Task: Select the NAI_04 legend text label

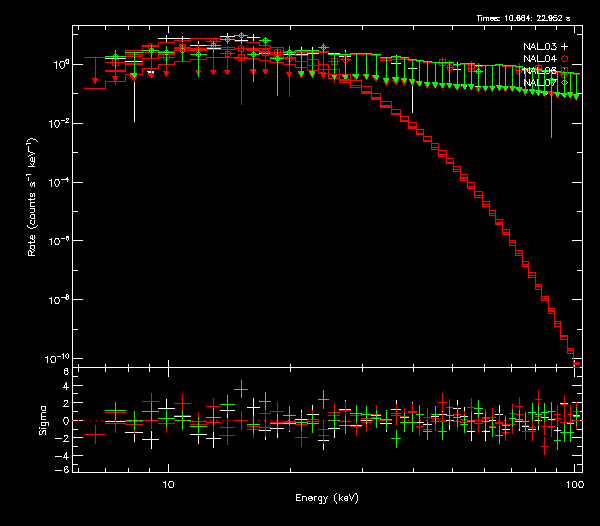Action: 540,59
